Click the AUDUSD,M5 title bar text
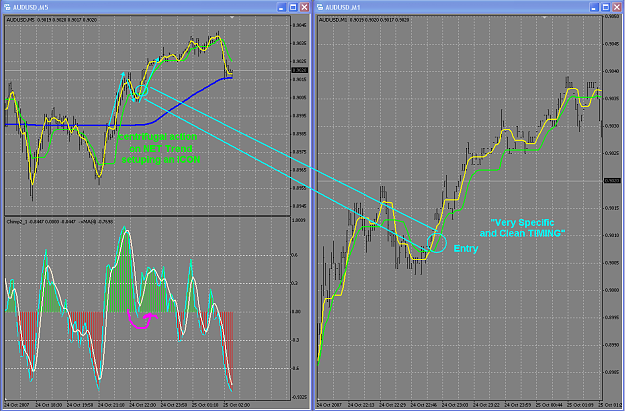Image resolution: width=625 pixels, height=411 pixels. point(30,8)
